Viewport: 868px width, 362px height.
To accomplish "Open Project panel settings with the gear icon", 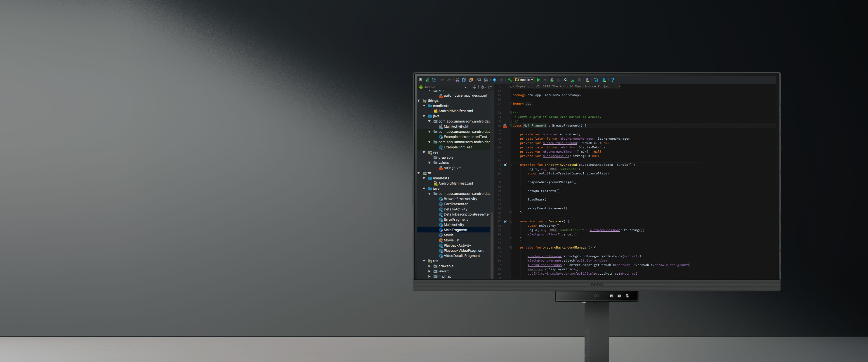I will [x=483, y=87].
